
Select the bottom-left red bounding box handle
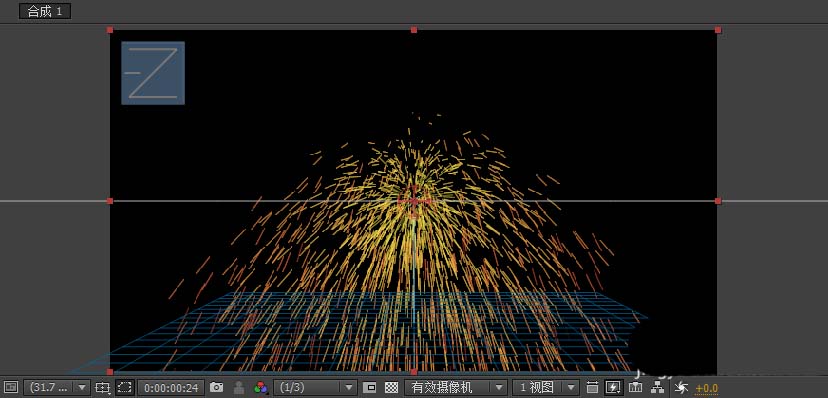(x=110, y=372)
